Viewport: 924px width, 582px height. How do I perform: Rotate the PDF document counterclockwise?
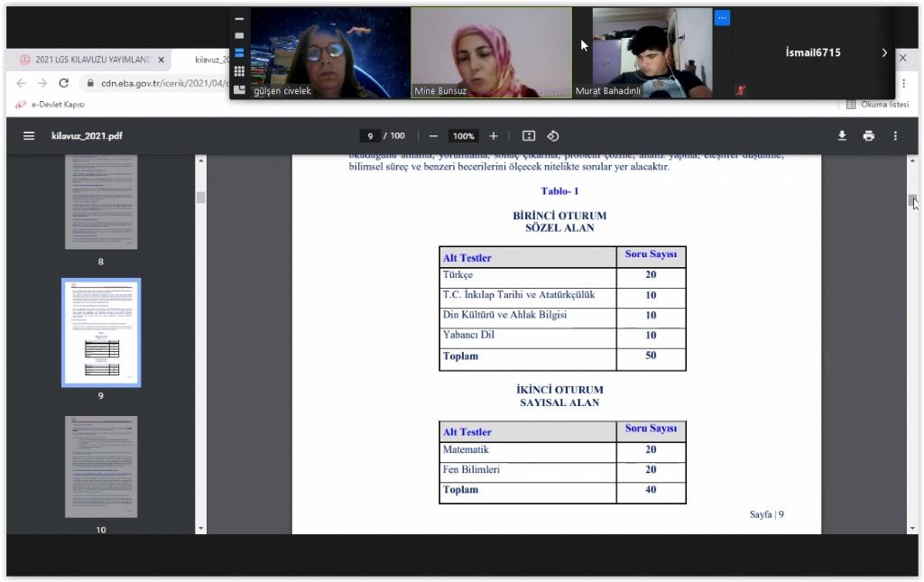click(x=553, y=136)
